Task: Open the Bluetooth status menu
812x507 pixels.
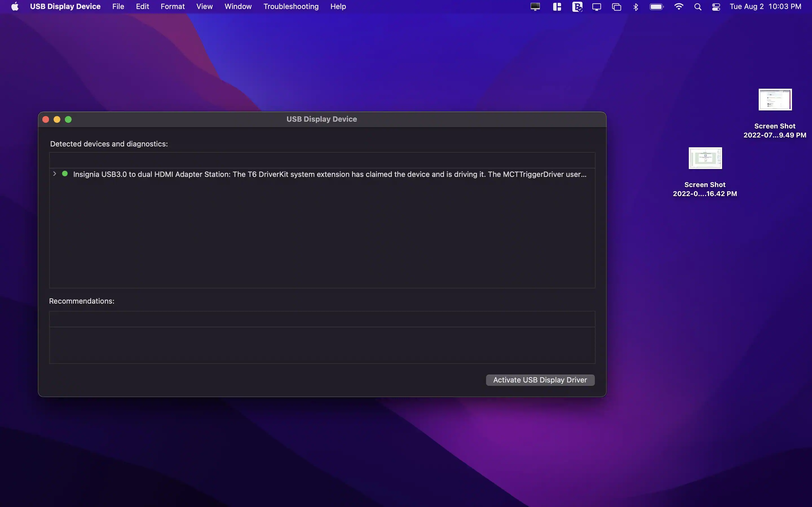Action: [636, 7]
